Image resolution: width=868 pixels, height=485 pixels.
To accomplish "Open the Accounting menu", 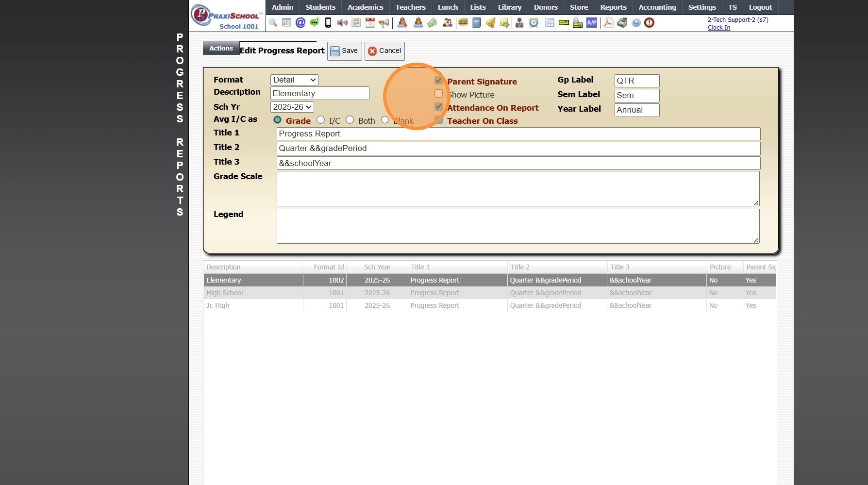I will pos(657,7).
